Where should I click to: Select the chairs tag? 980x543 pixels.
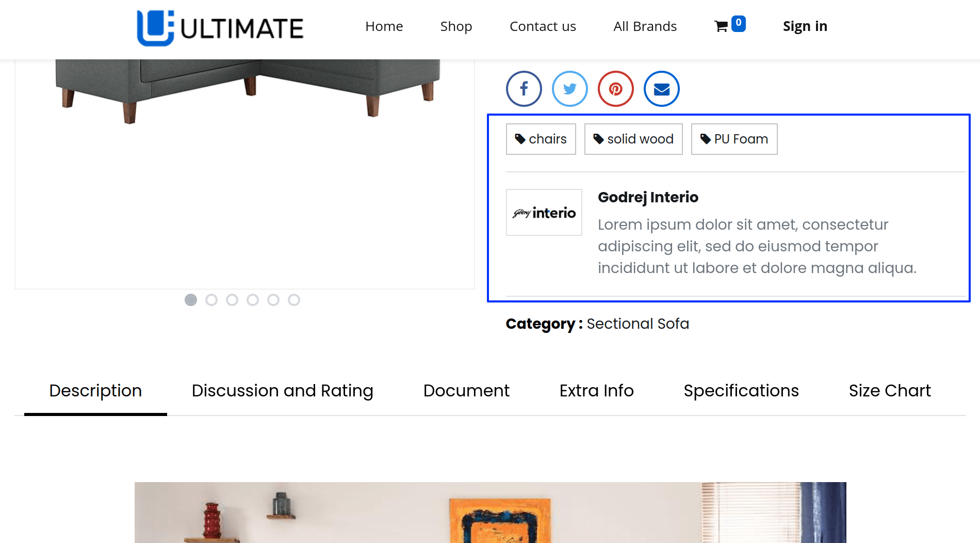tap(541, 139)
